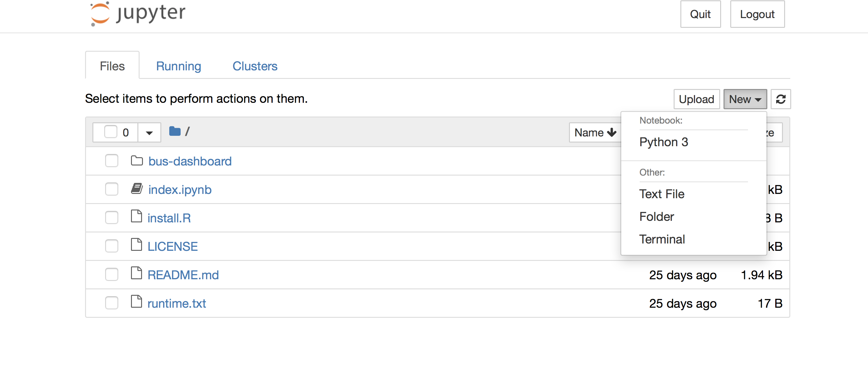This screenshot has height=386, width=868.
Task: Click the refresh notebook list icon
Action: [781, 99]
